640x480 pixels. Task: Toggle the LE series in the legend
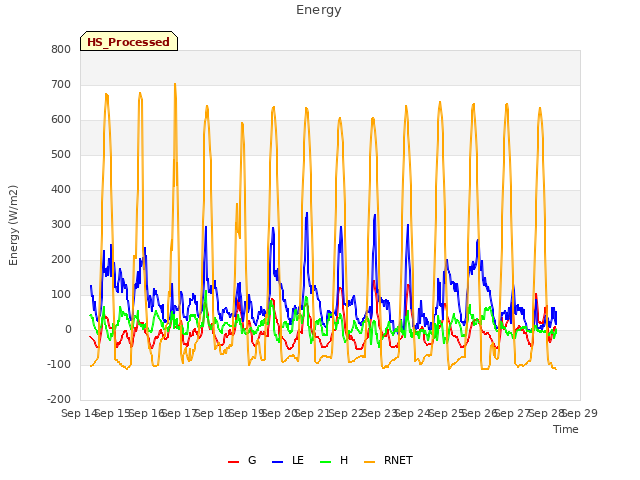click(x=287, y=460)
